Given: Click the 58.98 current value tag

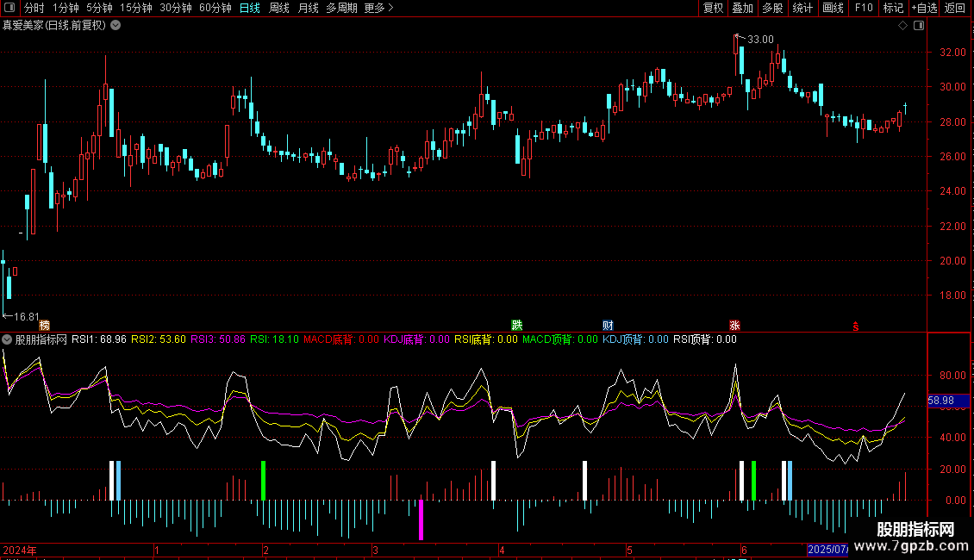Looking at the screenshot, I should coord(948,401).
